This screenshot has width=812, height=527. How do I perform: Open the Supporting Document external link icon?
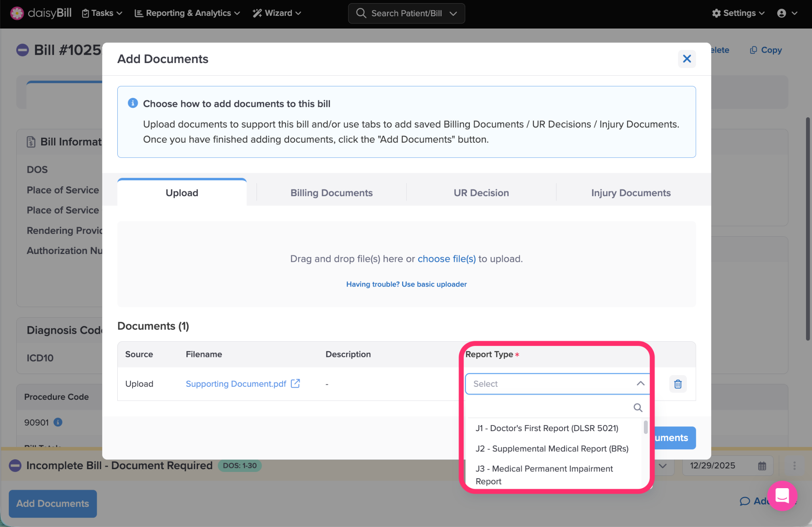[295, 384]
